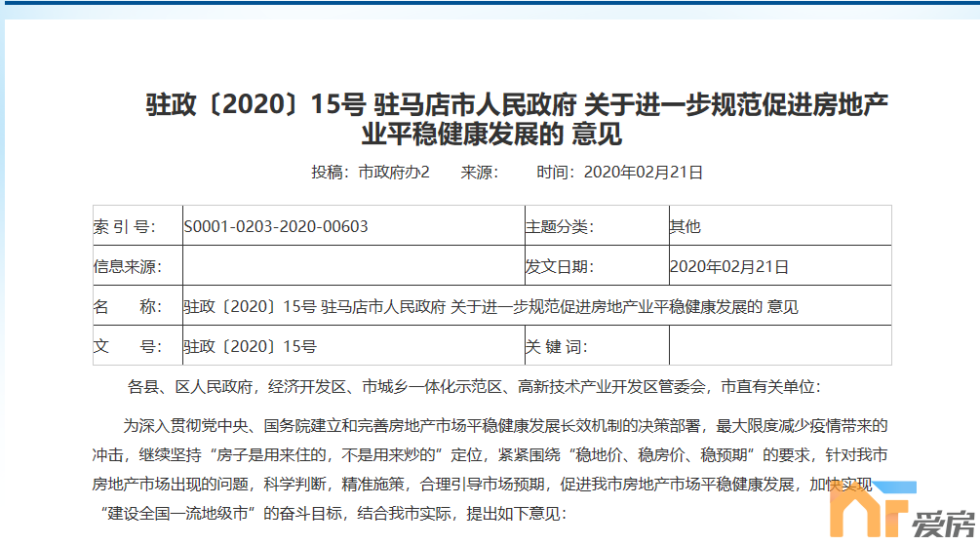Click the 发文日期： label cell
Viewport: 980px width, 545px height.
coord(597,265)
